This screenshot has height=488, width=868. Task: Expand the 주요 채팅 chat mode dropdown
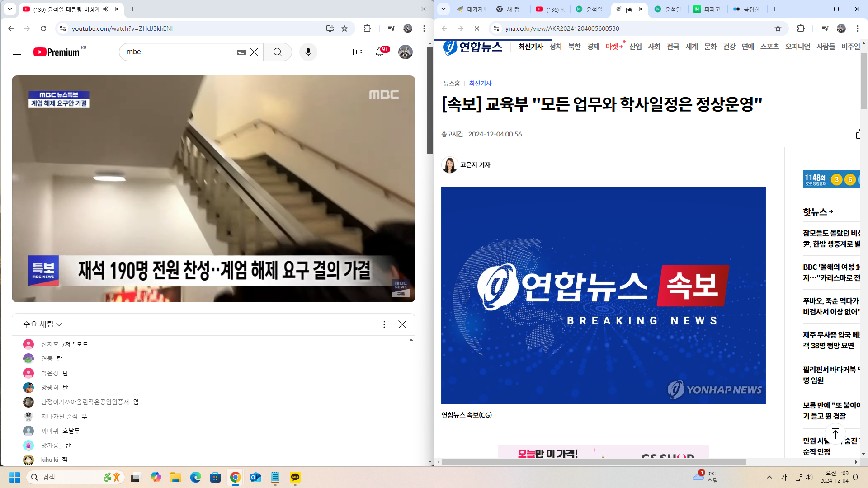[42, 324]
